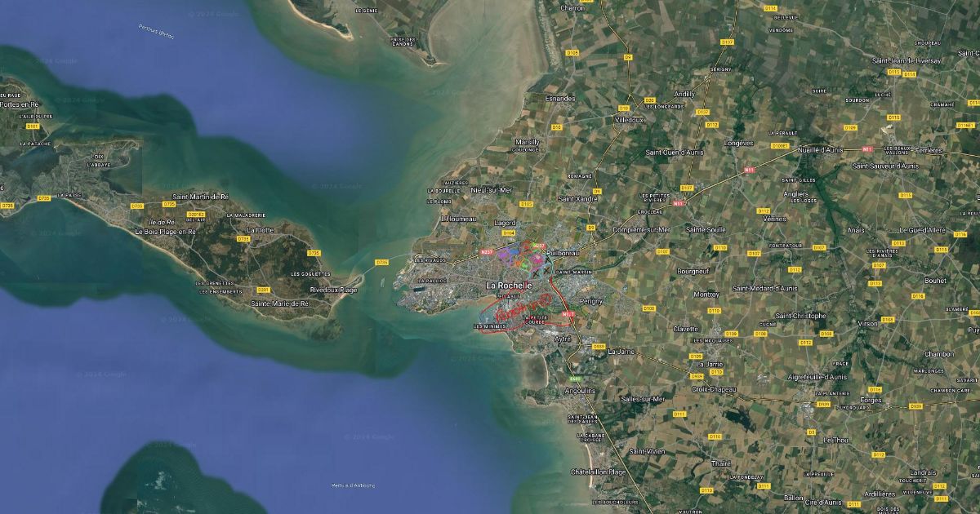Image resolution: width=980 pixels, height=514 pixels.
Task: Click the Thairé label
Action: point(721,463)
